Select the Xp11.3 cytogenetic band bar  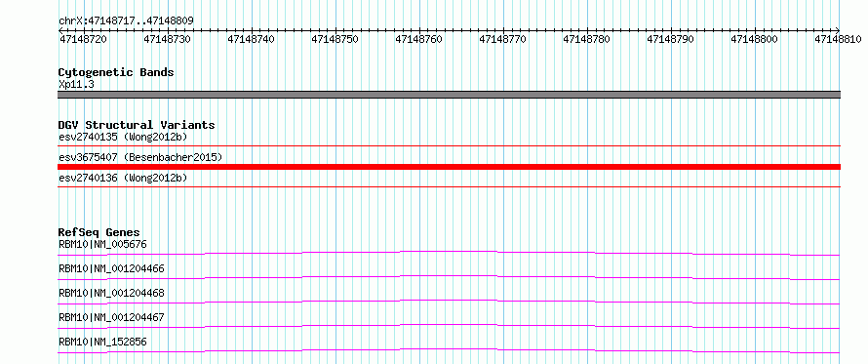click(x=449, y=95)
